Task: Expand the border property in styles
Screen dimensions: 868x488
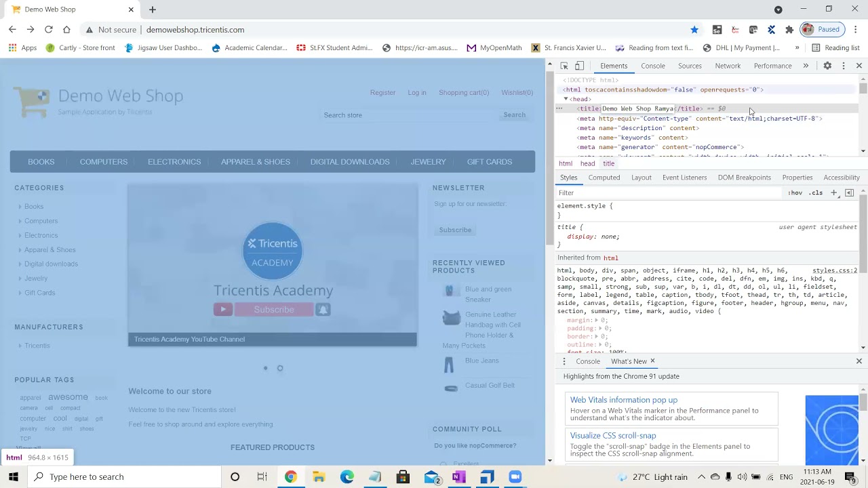Action: tap(597, 337)
